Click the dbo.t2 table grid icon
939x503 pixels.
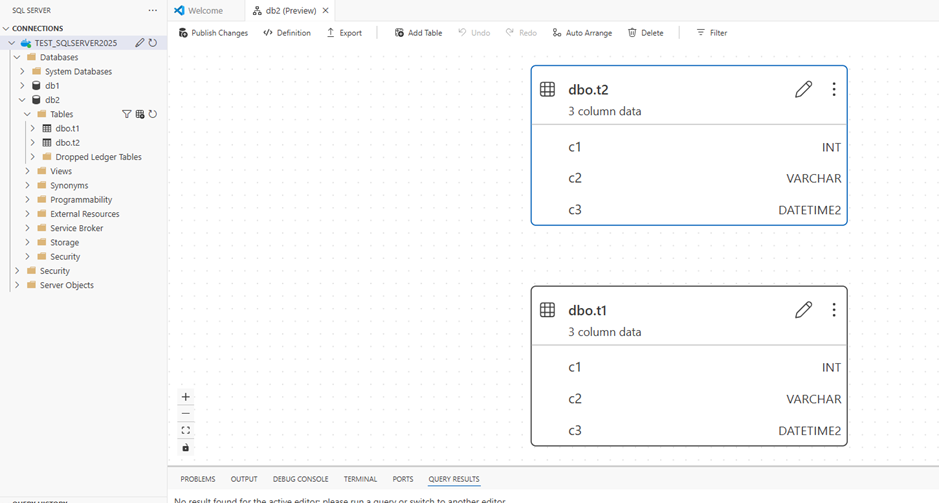(x=547, y=89)
